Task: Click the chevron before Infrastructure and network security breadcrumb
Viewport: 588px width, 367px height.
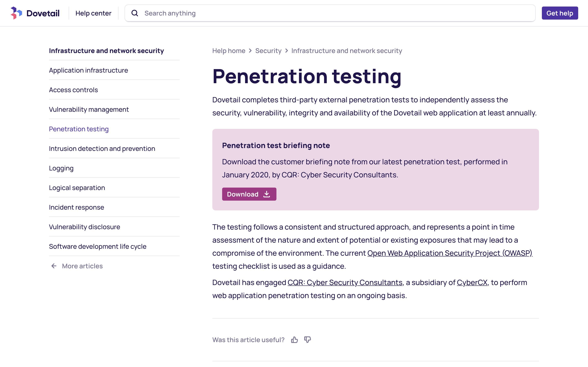Action: tap(286, 51)
